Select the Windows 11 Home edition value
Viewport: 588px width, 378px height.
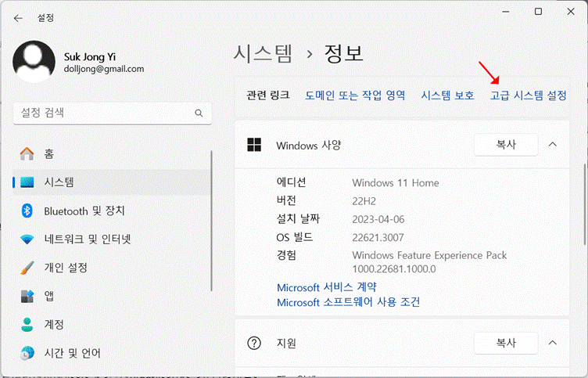(x=395, y=183)
